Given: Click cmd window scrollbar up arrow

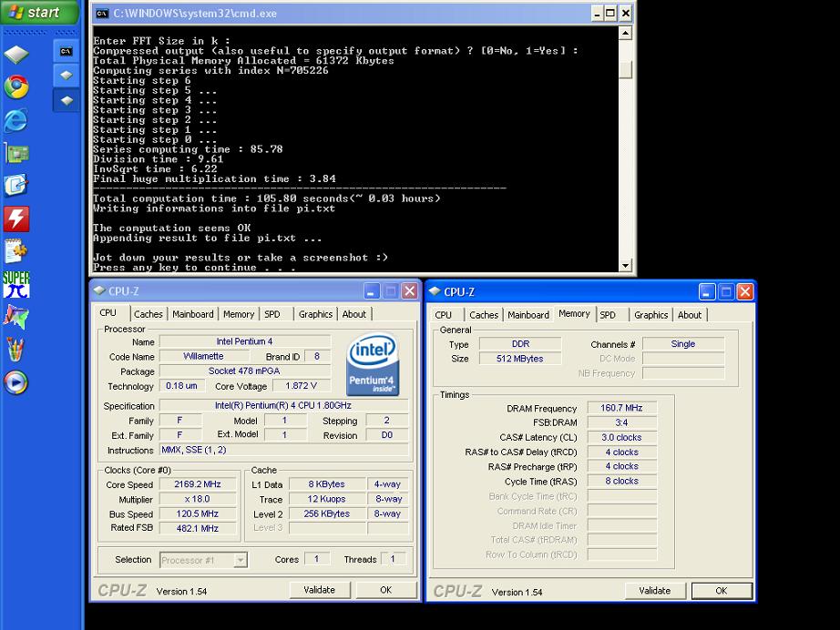Looking at the screenshot, I should [x=625, y=33].
